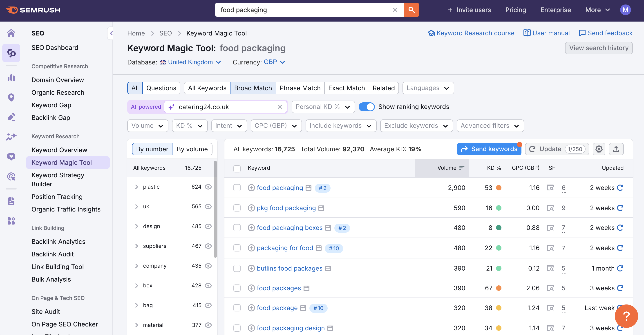The width and height of the screenshot is (644, 335).
Task: Open the Intent filter dropdown
Action: coord(229,126)
